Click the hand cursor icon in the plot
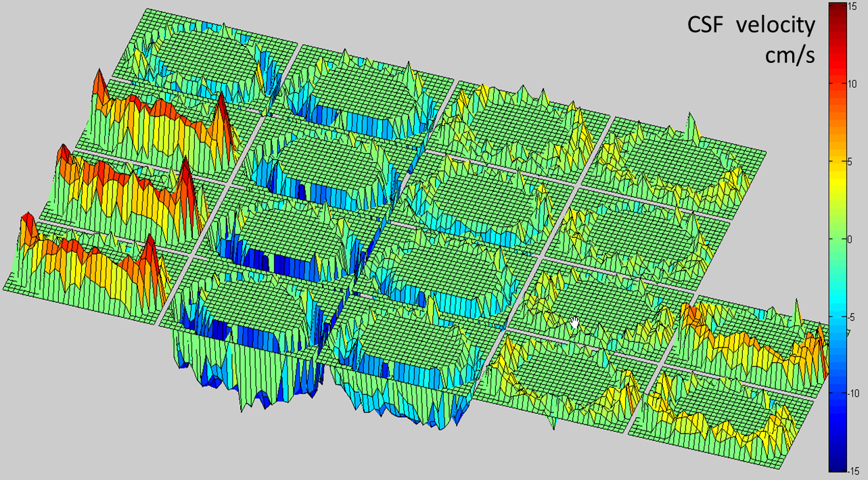Image resolution: width=868 pixels, height=480 pixels. 574,322
